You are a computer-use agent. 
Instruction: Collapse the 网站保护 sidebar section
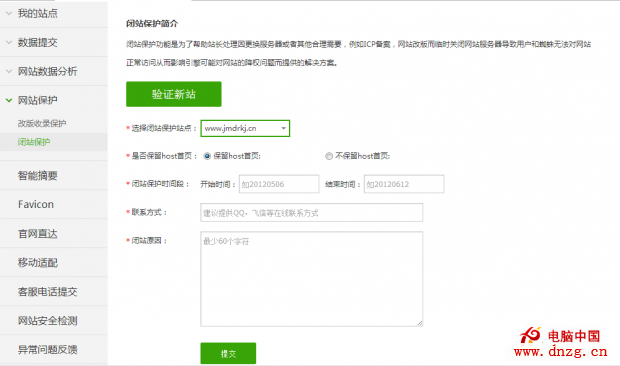click(x=53, y=100)
